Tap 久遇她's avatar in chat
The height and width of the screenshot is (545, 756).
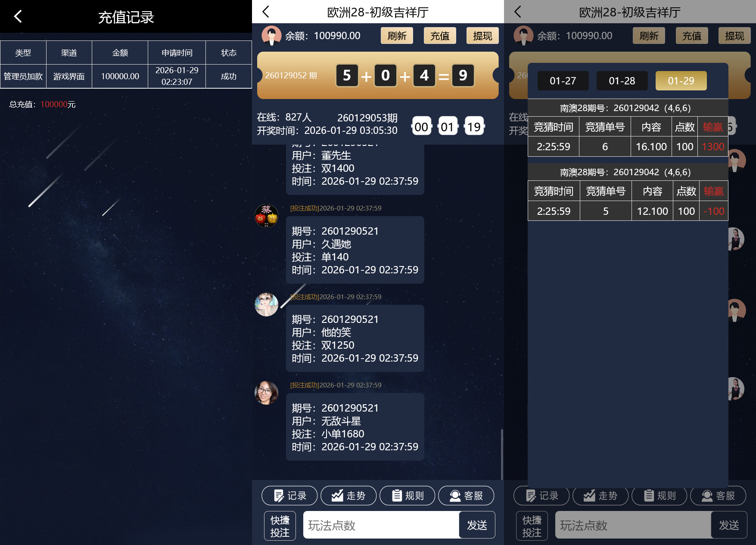coord(266,216)
